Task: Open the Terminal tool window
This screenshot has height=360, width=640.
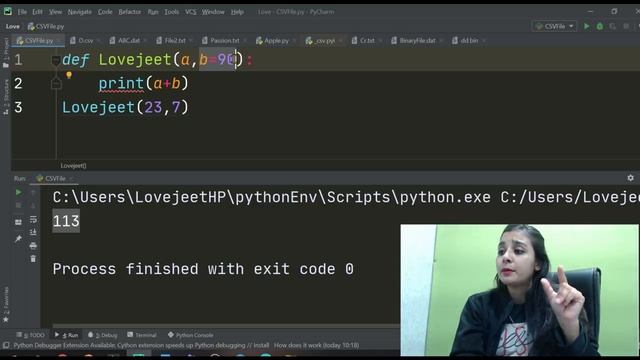Action: (142, 335)
